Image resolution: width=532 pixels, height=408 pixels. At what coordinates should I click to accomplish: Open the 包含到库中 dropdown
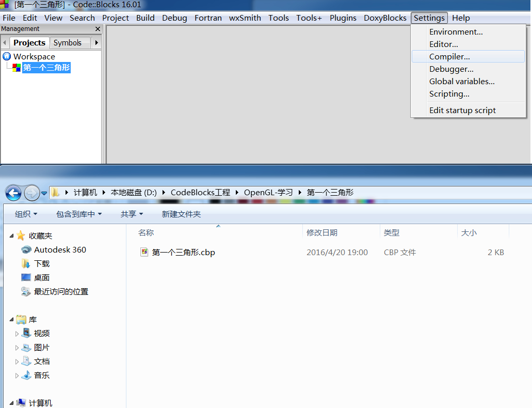[x=79, y=214]
